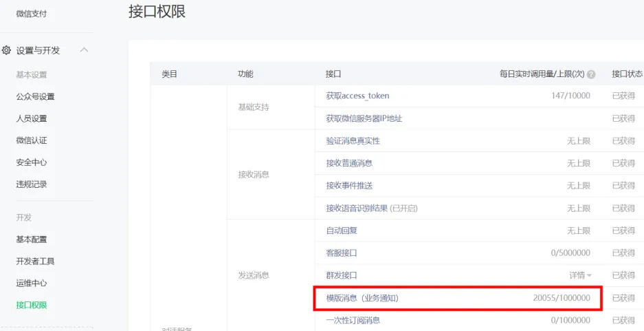This screenshot has height=331, width=644.
Task: Click the 群发接口 interface link
Action: (x=342, y=275)
